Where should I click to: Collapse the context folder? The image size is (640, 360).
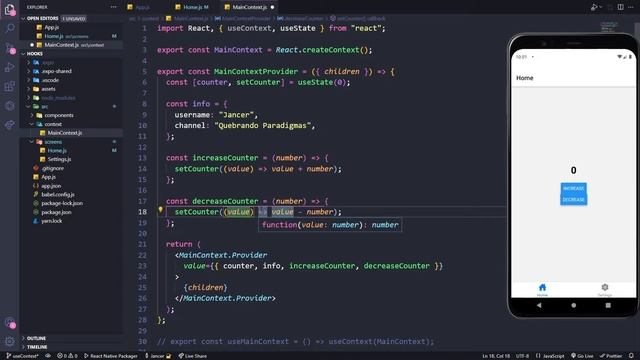click(53, 124)
